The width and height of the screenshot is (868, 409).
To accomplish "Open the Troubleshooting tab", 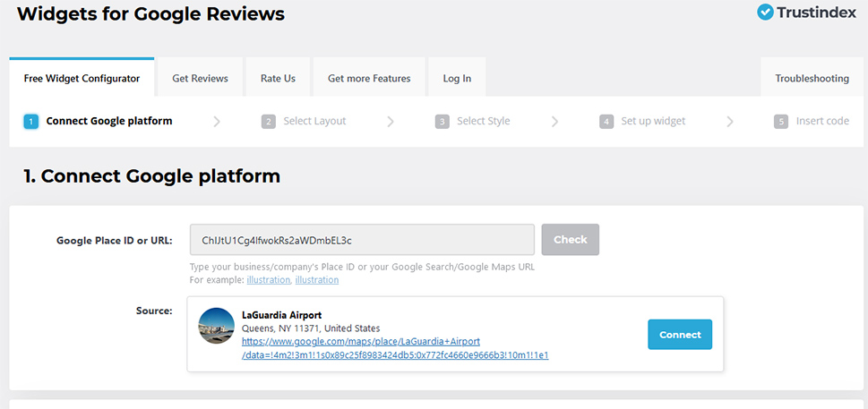I will tap(812, 79).
